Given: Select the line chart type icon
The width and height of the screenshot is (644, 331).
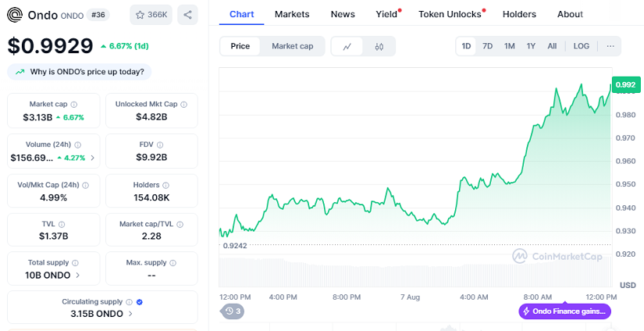Looking at the screenshot, I should (x=347, y=46).
